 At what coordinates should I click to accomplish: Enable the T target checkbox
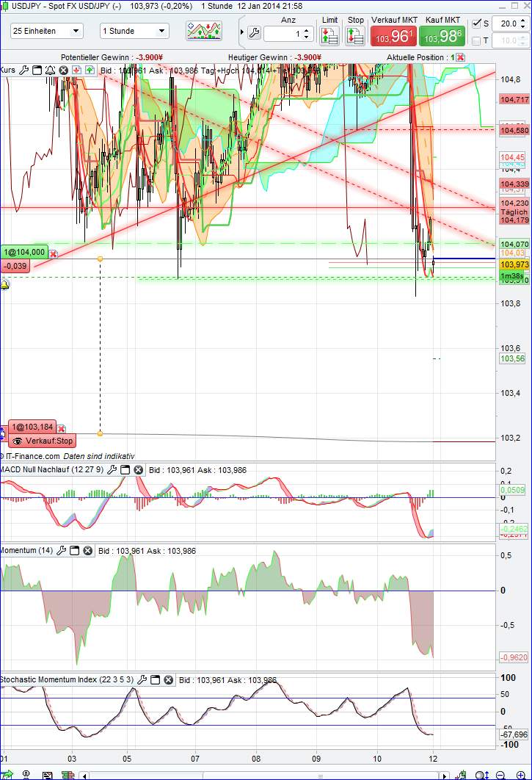tap(476, 41)
